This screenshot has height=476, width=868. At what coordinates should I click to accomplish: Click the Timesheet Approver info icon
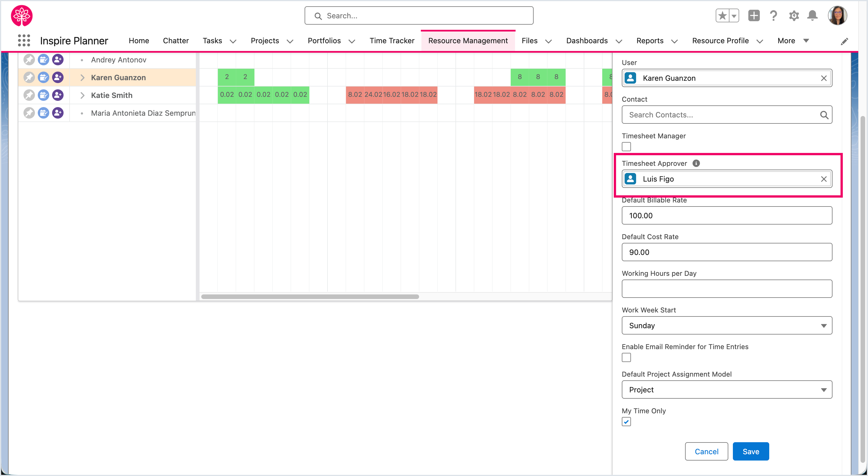pos(696,163)
